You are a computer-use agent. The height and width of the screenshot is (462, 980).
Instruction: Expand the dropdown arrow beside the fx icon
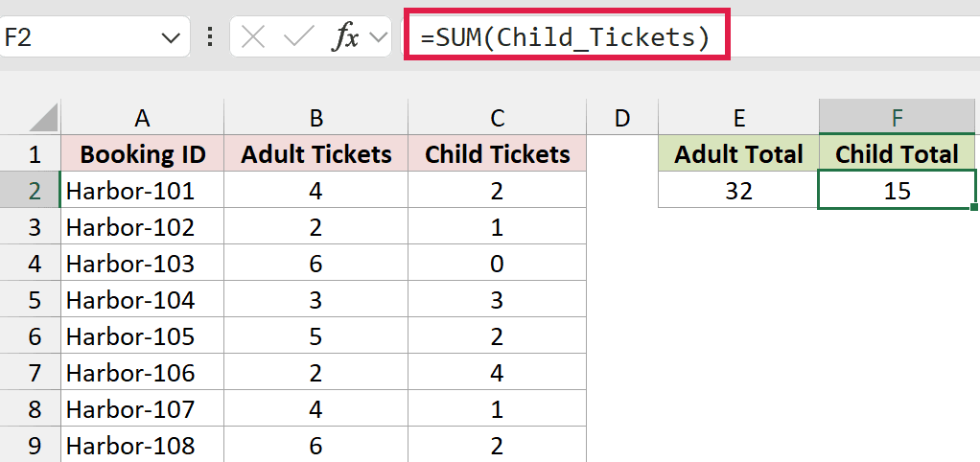(378, 38)
